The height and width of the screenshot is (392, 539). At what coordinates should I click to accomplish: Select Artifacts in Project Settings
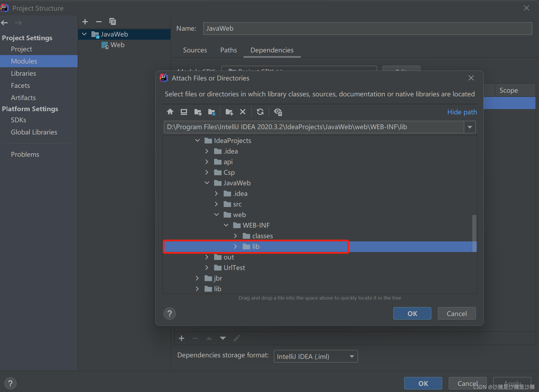[x=23, y=98]
